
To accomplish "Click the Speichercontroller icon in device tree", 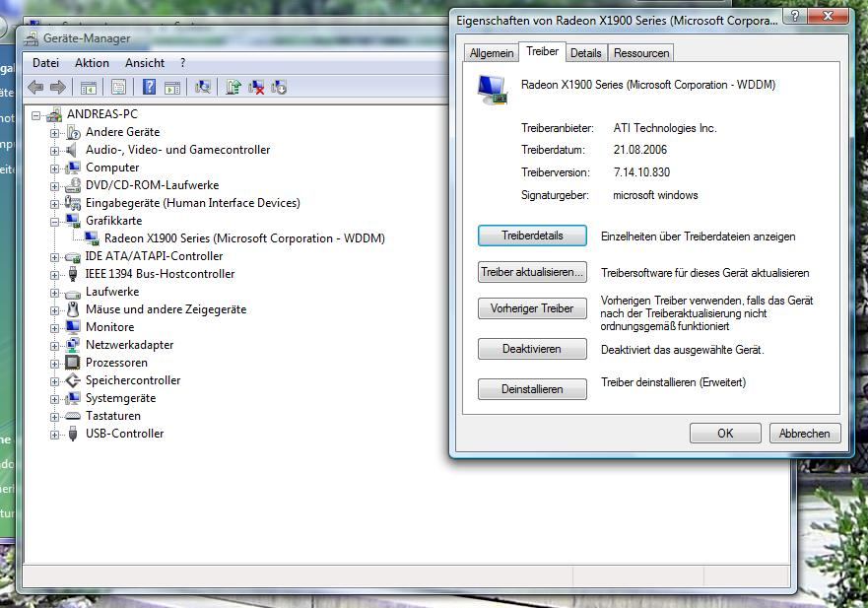I will pos(73,380).
